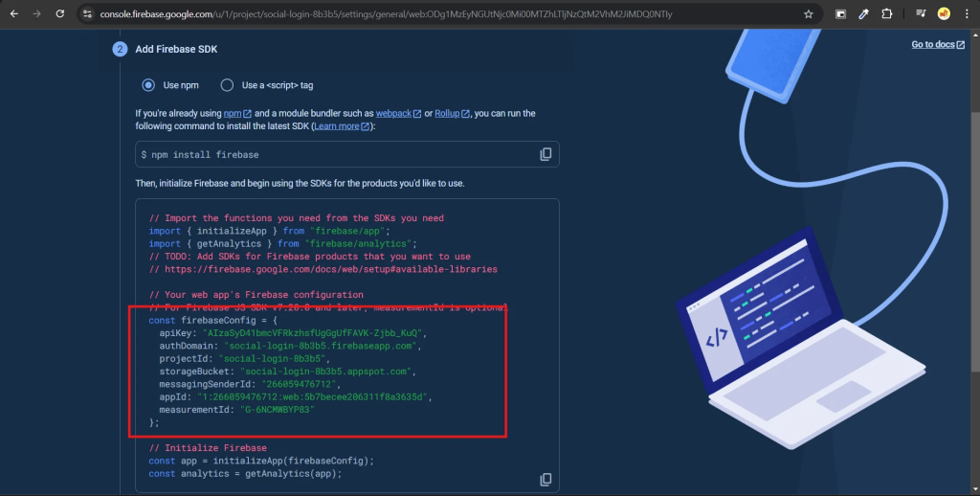Open the media controls music icon

coord(921,14)
